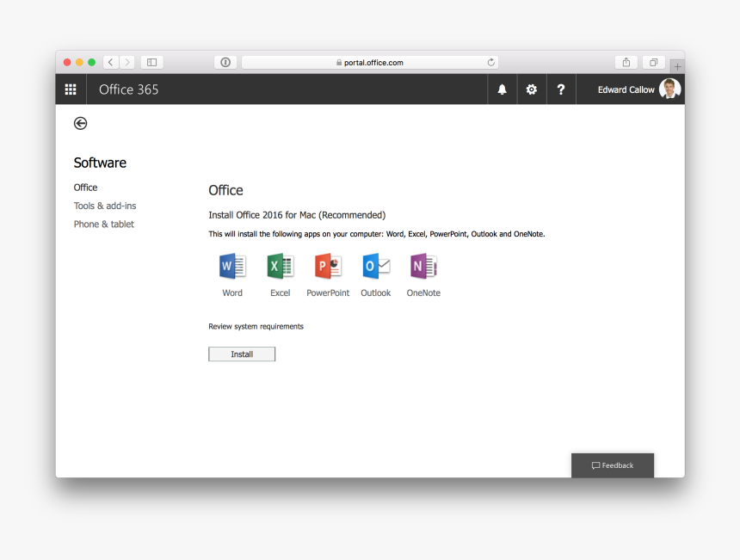The height and width of the screenshot is (560, 740).
Task: Click the yellow minimize window button
Action: click(79, 62)
